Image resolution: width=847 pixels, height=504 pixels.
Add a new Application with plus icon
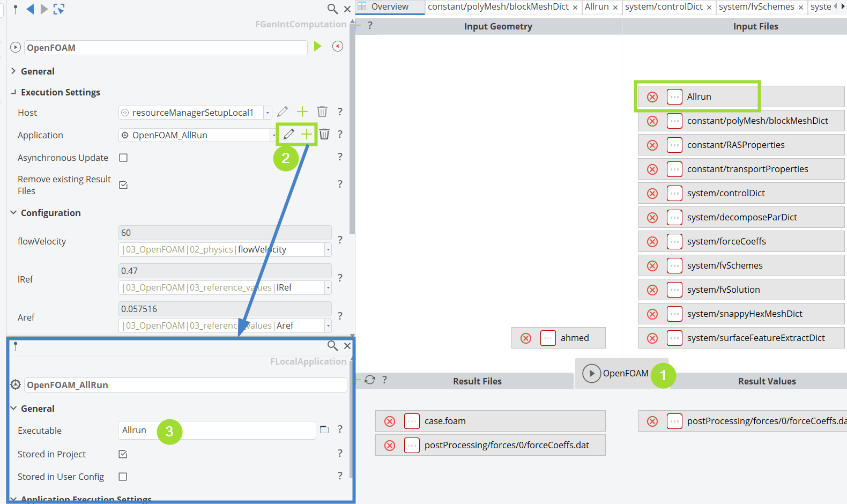[x=306, y=134]
